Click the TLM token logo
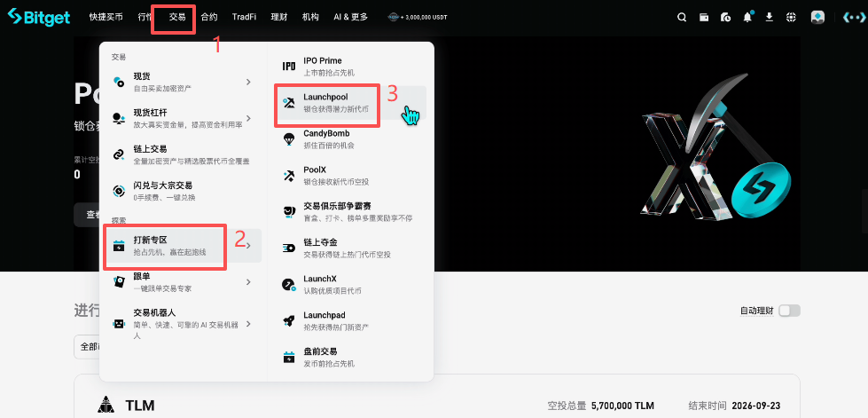Image resolution: width=868 pixels, height=418 pixels. [106, 406]
